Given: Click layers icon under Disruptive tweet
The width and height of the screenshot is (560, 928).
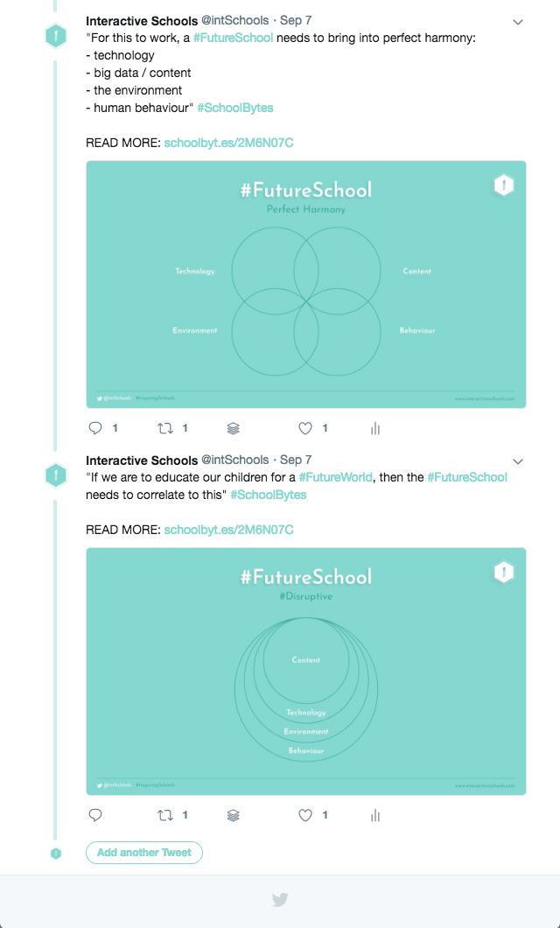Looking at the screenshot, I should pos(234,815).
